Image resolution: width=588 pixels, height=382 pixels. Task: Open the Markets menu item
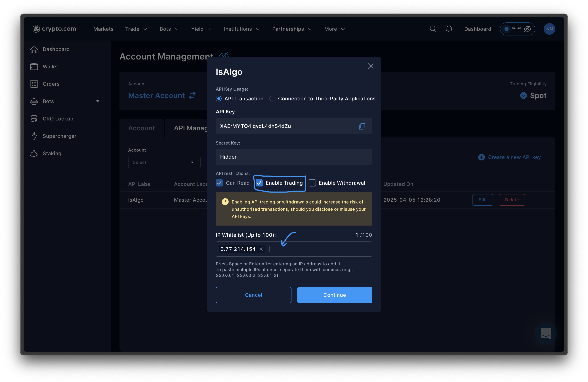click(x=103, y=29)
